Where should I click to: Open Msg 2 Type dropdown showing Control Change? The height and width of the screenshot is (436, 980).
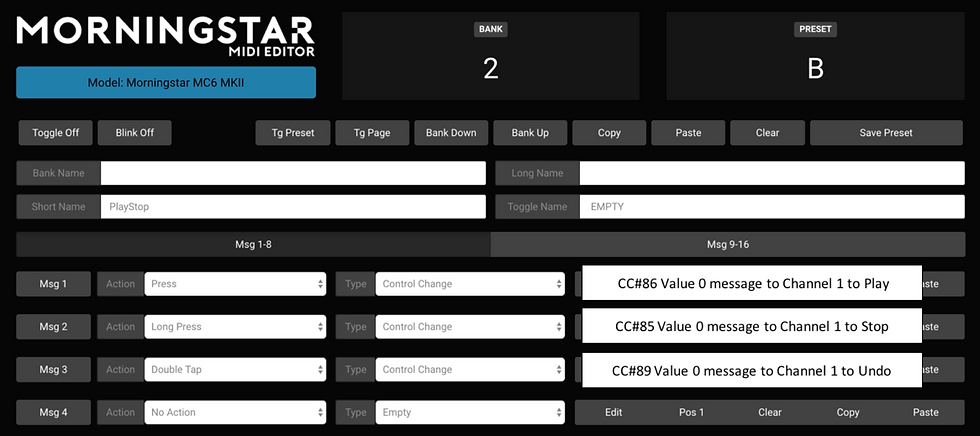[470, 327]
